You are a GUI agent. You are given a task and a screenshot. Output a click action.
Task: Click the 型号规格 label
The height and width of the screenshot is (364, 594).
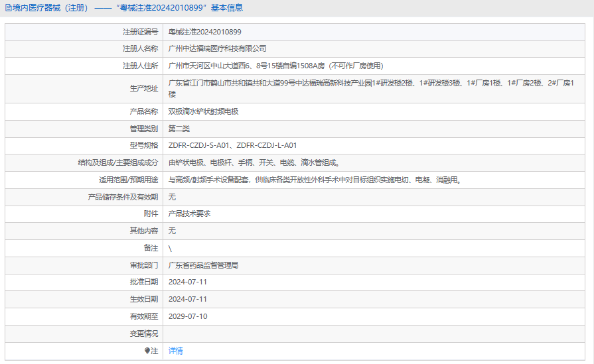coord(143,145)
